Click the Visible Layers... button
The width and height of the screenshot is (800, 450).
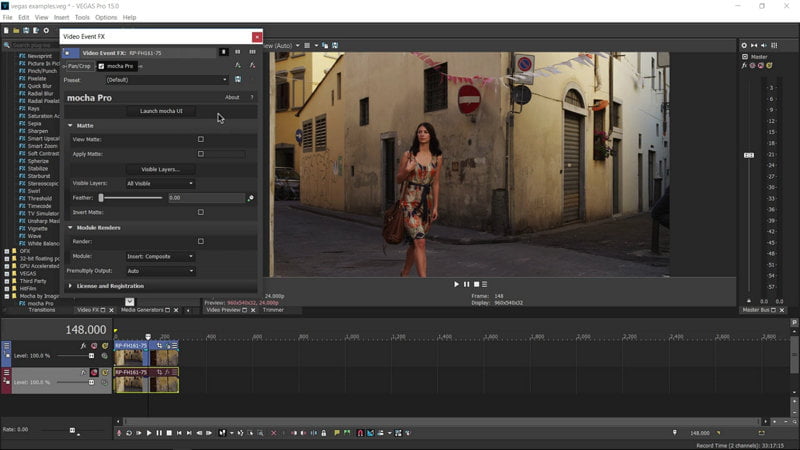(160, 169)
